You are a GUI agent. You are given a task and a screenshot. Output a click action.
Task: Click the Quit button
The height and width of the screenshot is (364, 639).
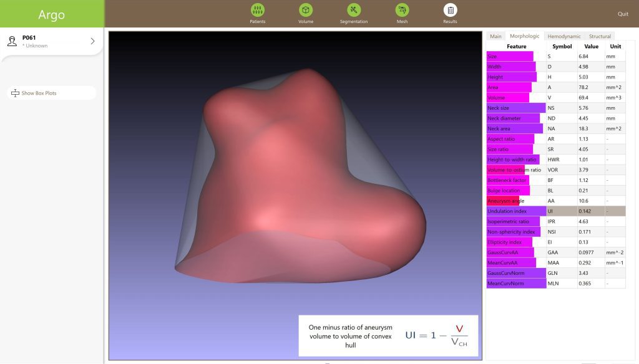tap(622, 14)
